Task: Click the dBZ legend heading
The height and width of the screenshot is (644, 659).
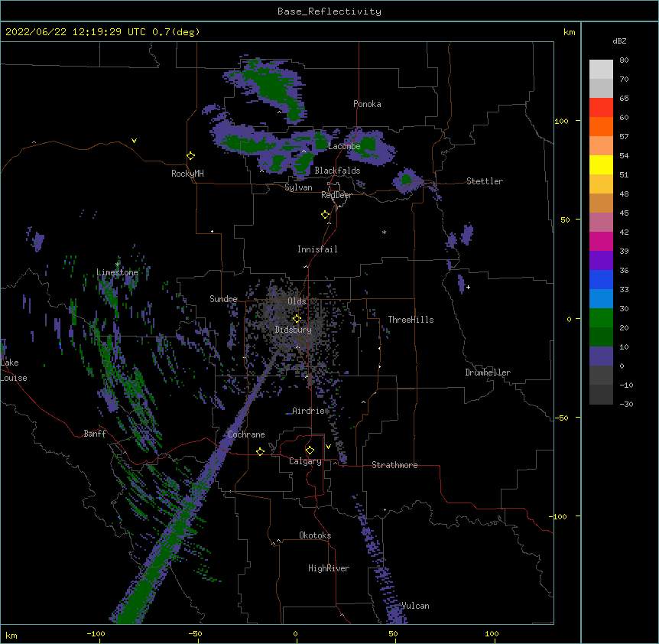Action: [619, 41]
